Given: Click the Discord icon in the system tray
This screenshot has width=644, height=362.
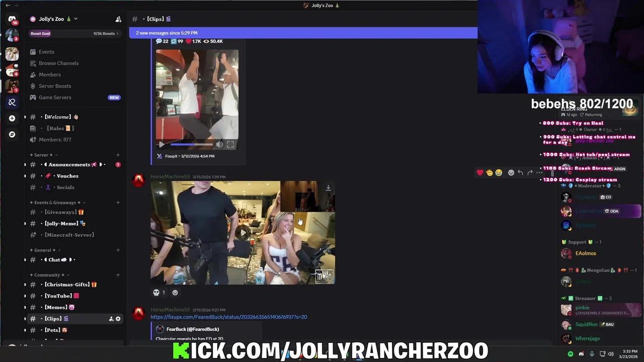Looking at the screenshot, I should tap(581, 354).
